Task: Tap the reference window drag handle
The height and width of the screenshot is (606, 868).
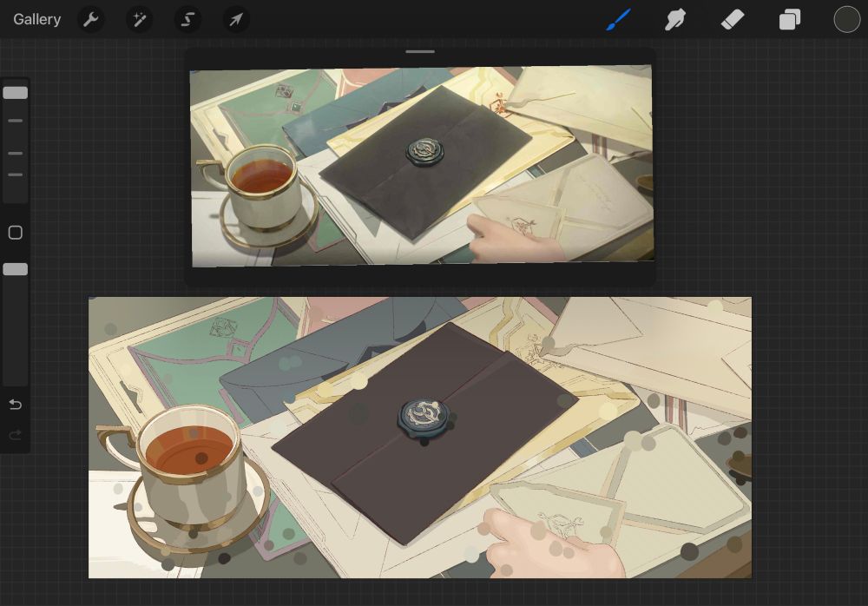Action: [419, 52]
